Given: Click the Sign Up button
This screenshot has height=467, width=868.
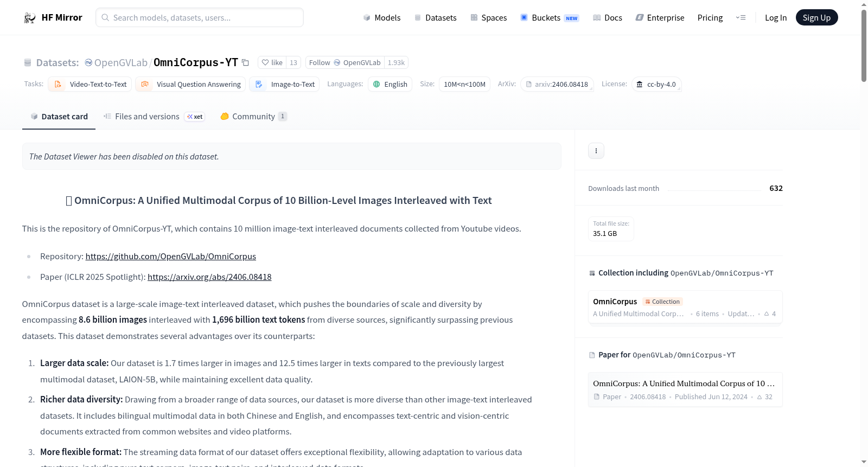Looking at the screenshot, I should pyautogui.click(x=816, y=17).
